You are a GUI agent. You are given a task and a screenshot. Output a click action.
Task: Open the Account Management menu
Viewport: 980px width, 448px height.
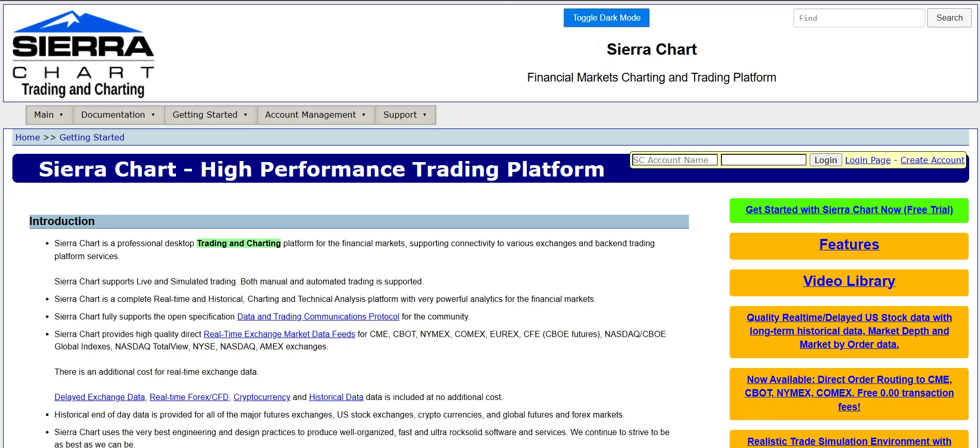click(x=316, y=115)
